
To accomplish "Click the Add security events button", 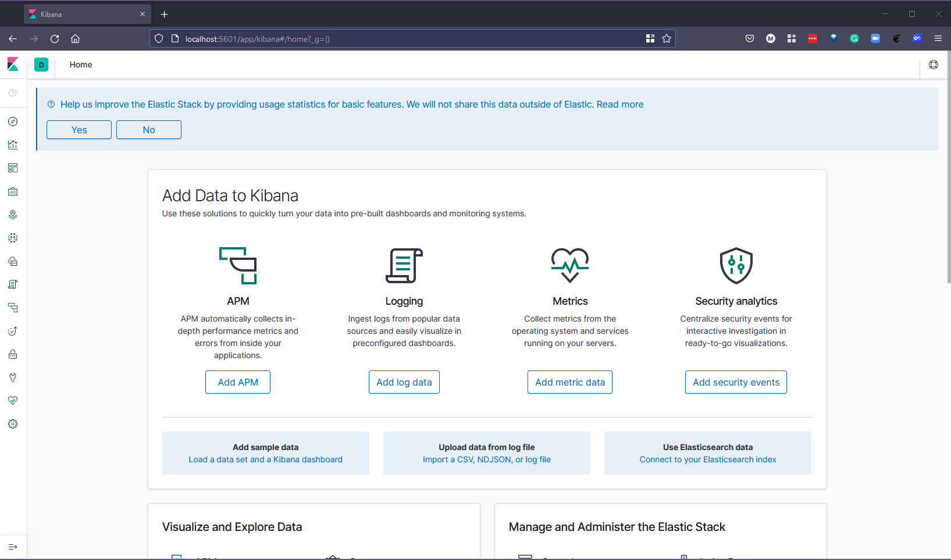I will coord(736,382).
